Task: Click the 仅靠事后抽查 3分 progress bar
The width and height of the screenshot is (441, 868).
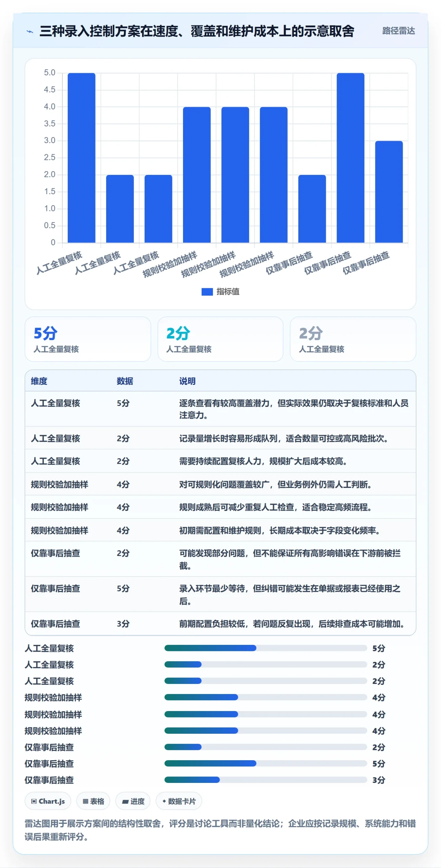Action: tap(265, 780)
